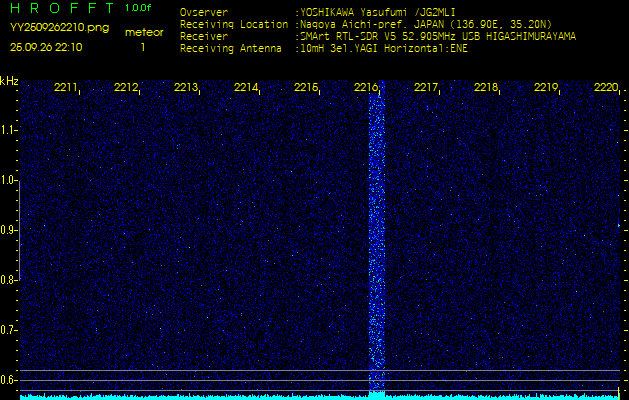629x400 pixels.
Task: Click the horizontal carrier line at 0.6 kHz
Action: (x=320, y=380)
